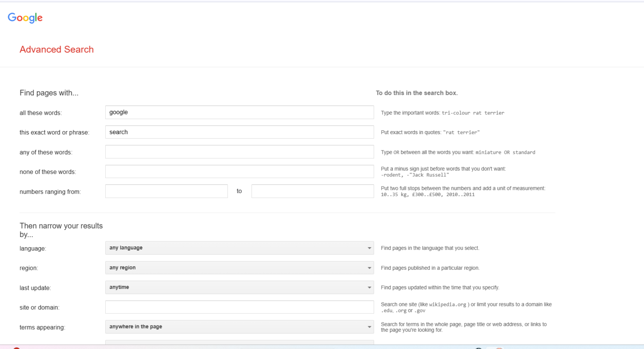644x349 pixels.
Task: Click the orange icon near bottom-right edge
Action: pyautogui.click(x=499, y=348)
